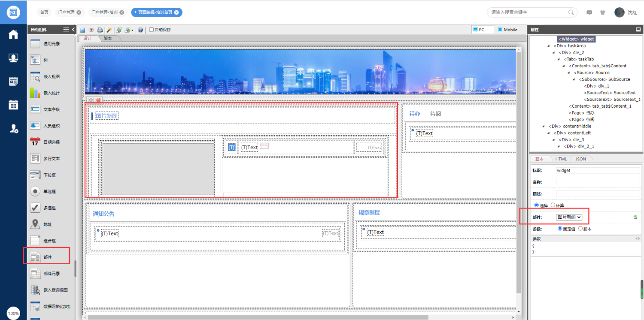Collapse the <Source> Source tree node
Viewport: 644px width, 320px height.
click(x=569, y=73)
